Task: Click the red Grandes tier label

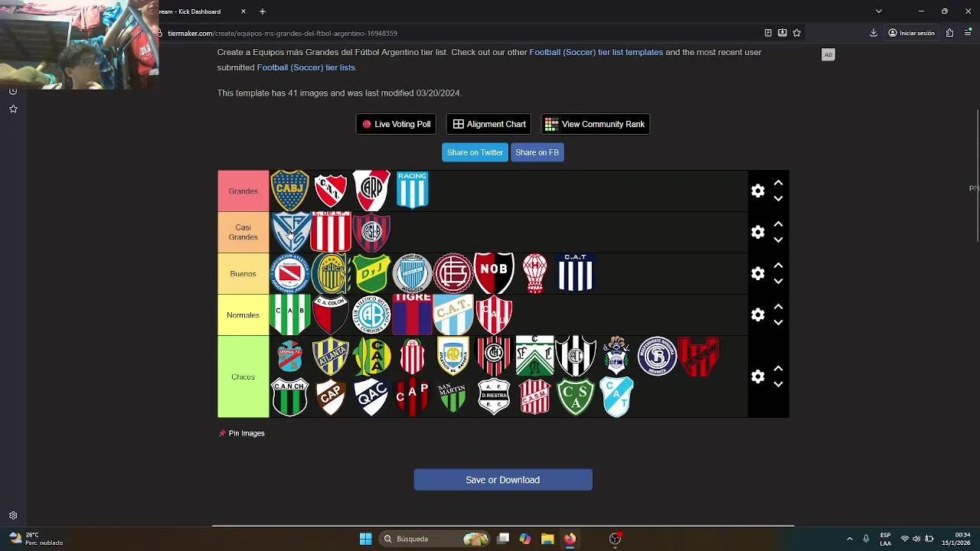Action: coord(243,191)
